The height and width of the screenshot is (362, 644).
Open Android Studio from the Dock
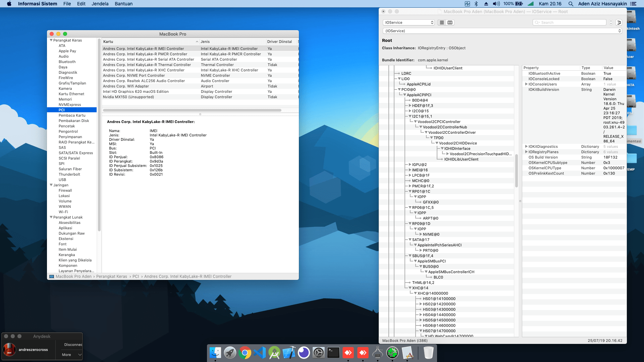[274, 353]
